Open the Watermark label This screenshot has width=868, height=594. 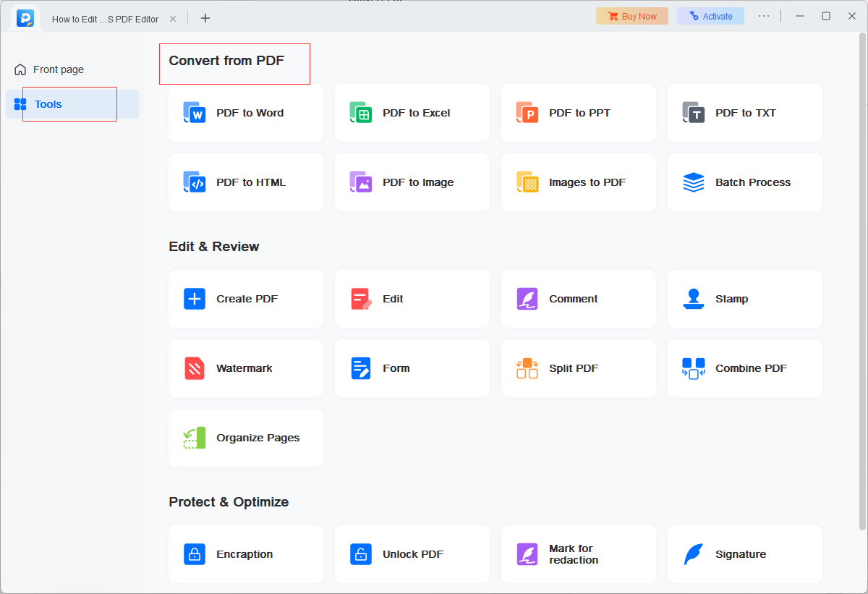click(244, 368)
